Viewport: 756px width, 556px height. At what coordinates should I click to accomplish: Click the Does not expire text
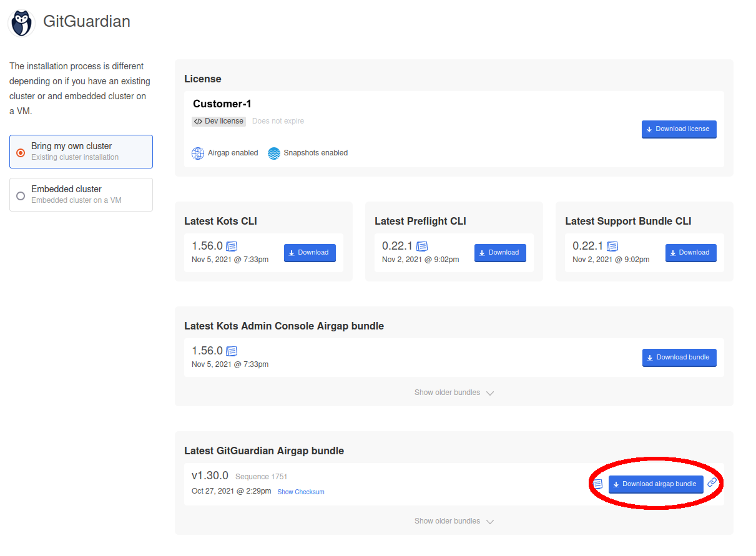tap(278, 121)
